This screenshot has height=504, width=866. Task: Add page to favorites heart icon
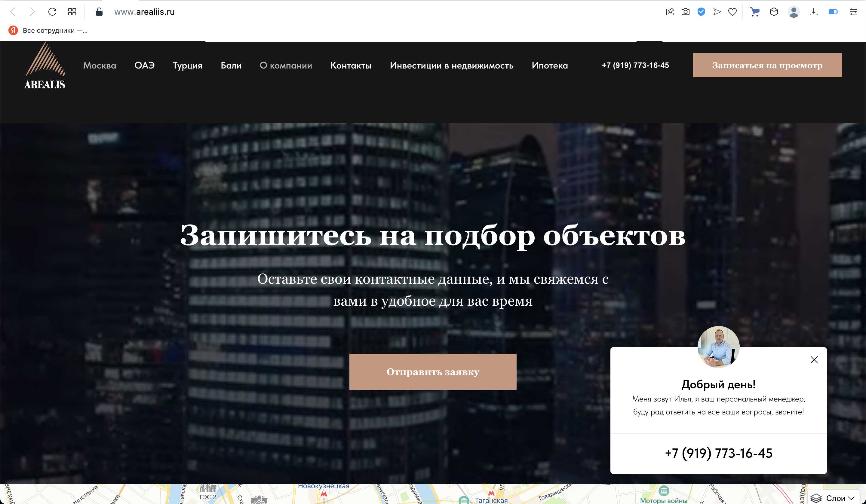[x=733, y=12]
